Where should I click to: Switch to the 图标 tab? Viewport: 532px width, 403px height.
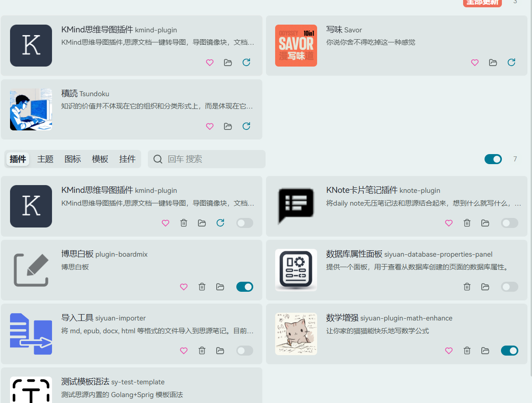(x=73, y=159)
